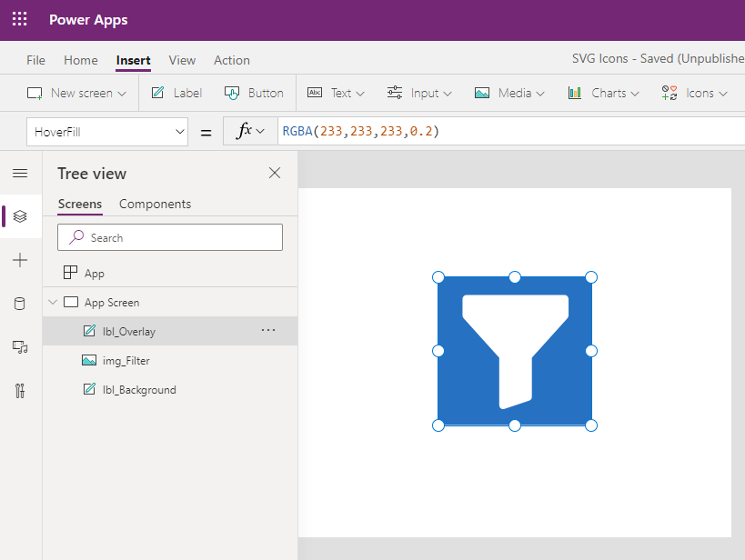Open the Advanced tools icon in sidebar
Viewport: 745px width, 560px height.
point(20,391)
